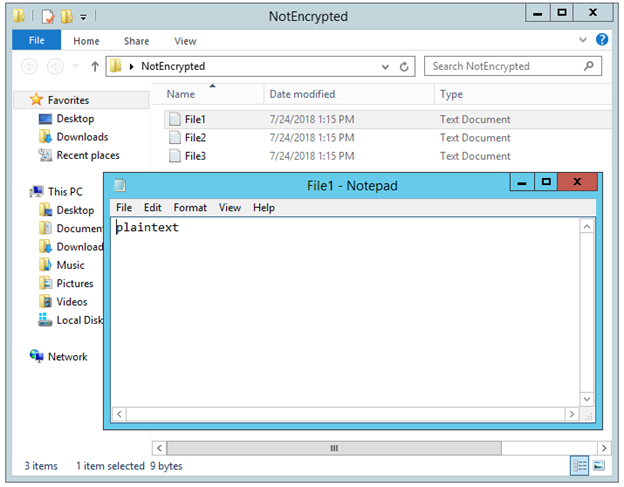Click Explorer horizontal scroll left arrow
624x487 pixels.
(x=159, y=448)
